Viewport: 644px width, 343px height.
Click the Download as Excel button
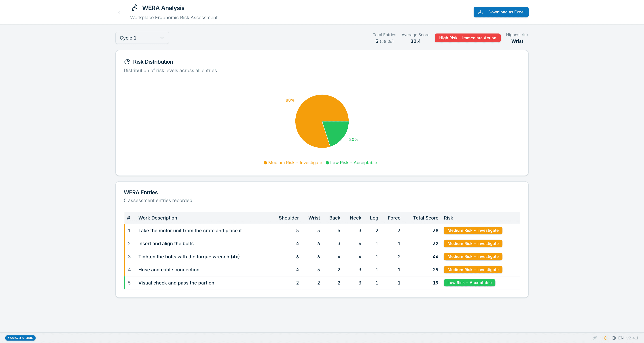coord(501,12)
